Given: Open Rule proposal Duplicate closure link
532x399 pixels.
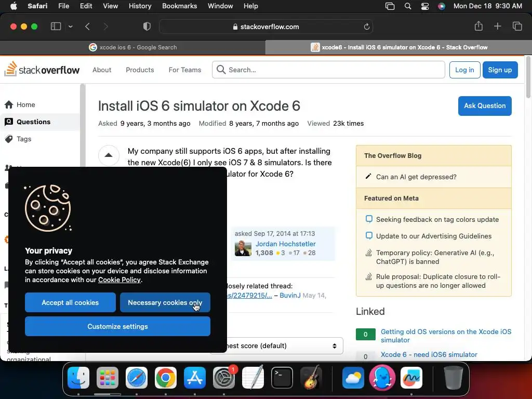Looking at the screenshot, I should pos(438,281).
